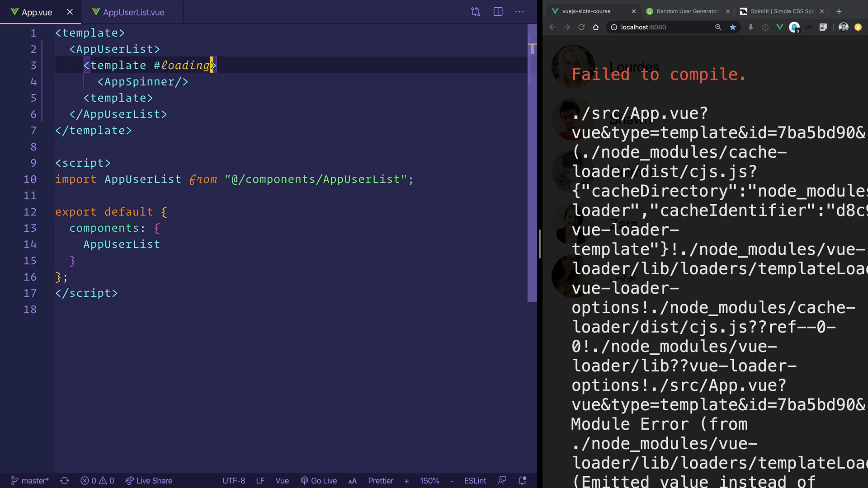868x488 pixels.
Task: Click the "Failed to compile." error heading
Action: (659, 75)
